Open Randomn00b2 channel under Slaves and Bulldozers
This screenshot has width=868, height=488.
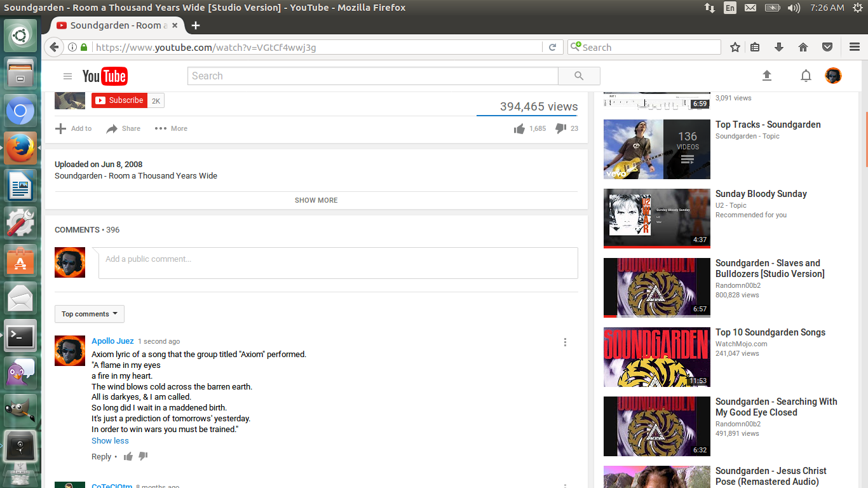click(x=738, y=285)
